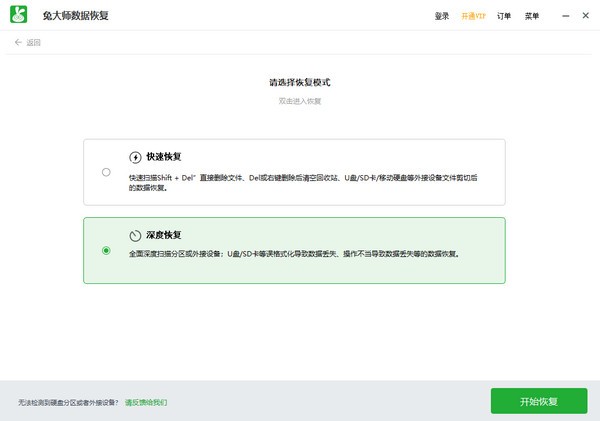
Task: Click the 深度恢复 title text
Action: pyautogui.click(x=163, y=236)
